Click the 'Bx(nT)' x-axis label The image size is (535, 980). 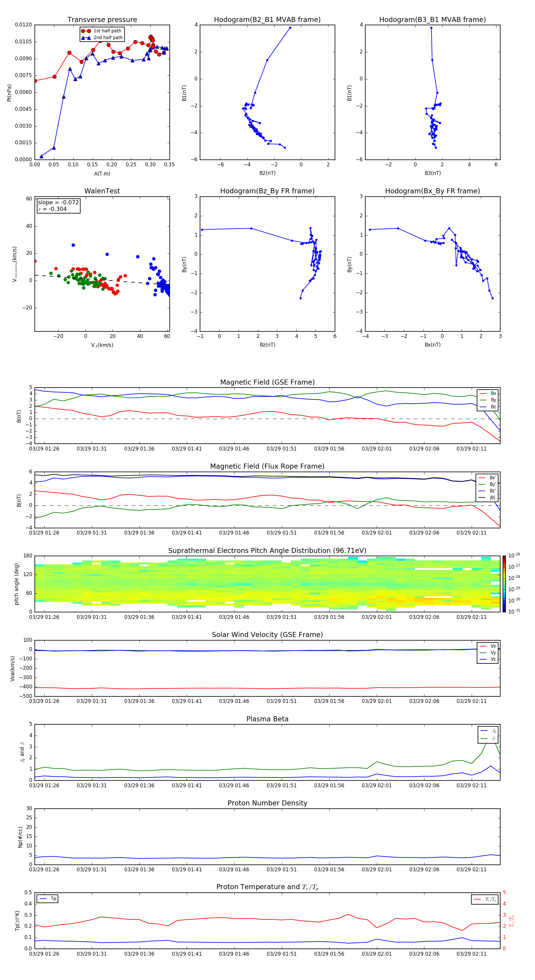432,345
